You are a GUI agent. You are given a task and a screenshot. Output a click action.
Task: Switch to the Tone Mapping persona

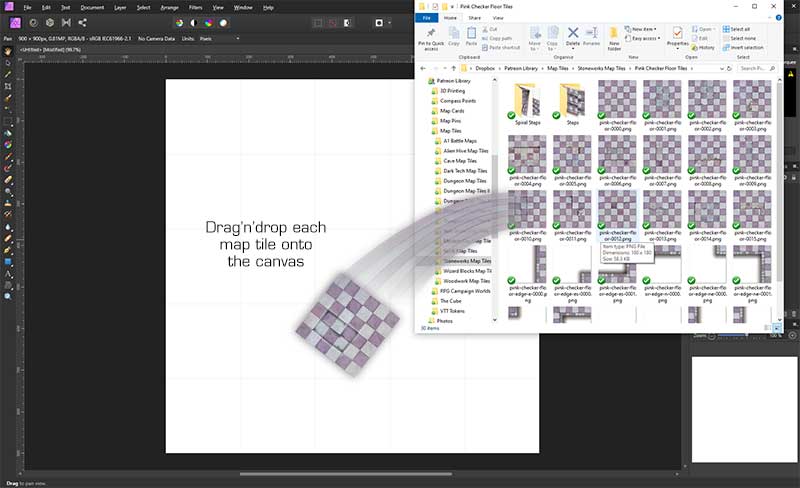click(x=66, y=22)
